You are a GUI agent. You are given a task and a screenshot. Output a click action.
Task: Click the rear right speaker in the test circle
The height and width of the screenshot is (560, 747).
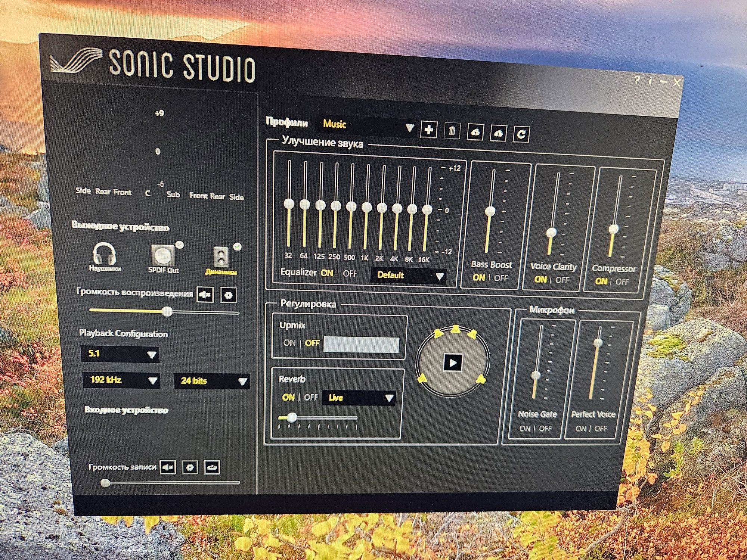coord(481,379)
